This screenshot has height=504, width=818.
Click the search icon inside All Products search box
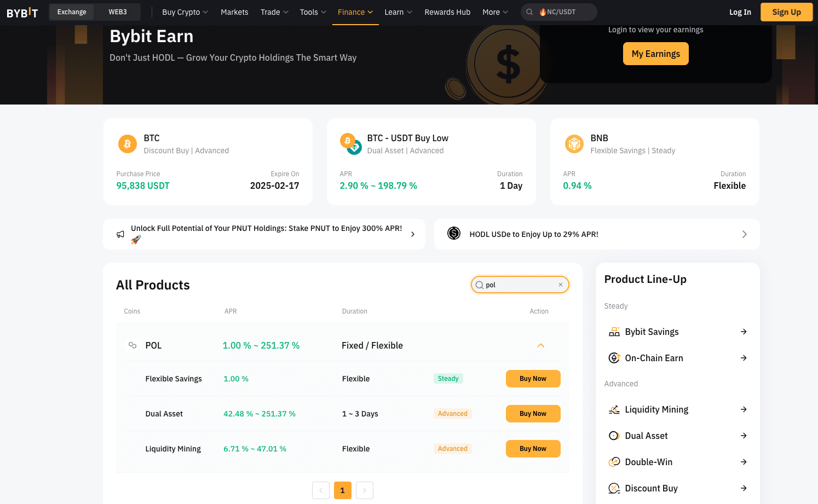(480, 285)
